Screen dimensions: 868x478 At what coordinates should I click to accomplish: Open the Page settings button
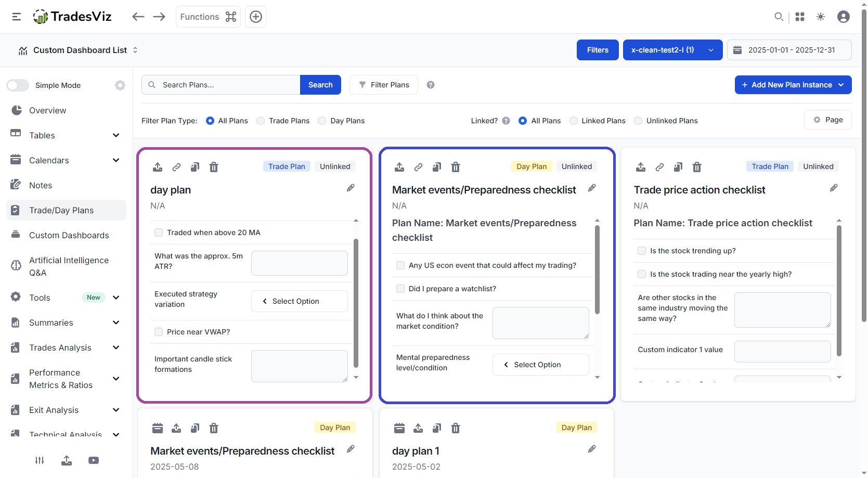point(828,120)
